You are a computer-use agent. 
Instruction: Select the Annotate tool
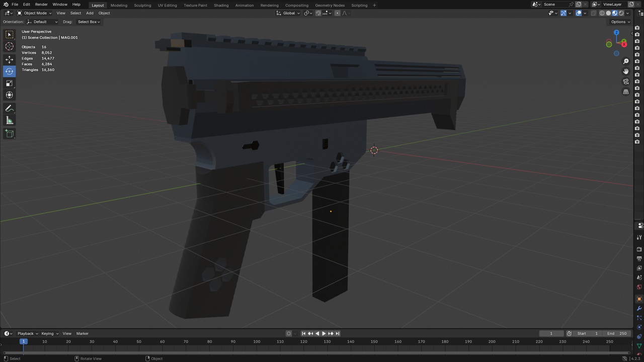tap(10, 109)
